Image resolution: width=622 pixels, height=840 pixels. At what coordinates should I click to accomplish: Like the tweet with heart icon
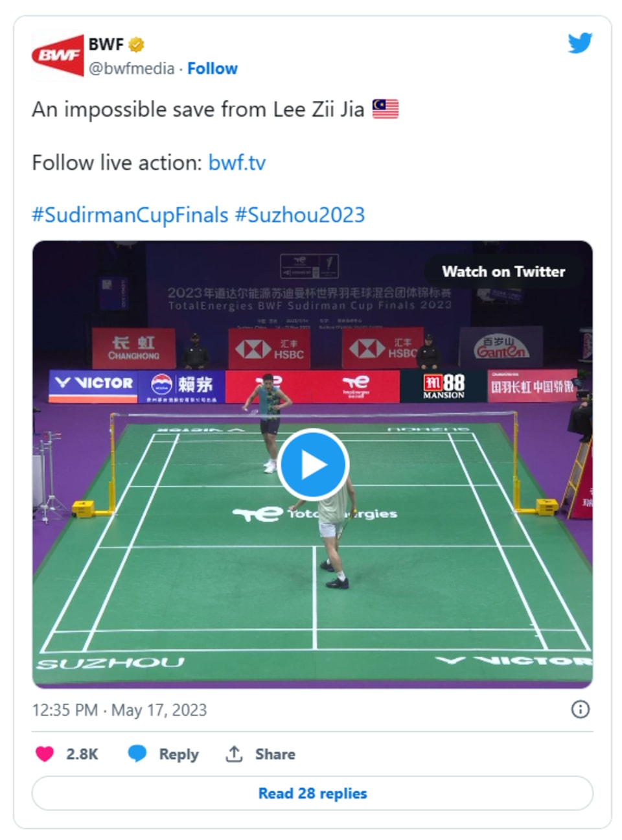click(x=45, y=754)
